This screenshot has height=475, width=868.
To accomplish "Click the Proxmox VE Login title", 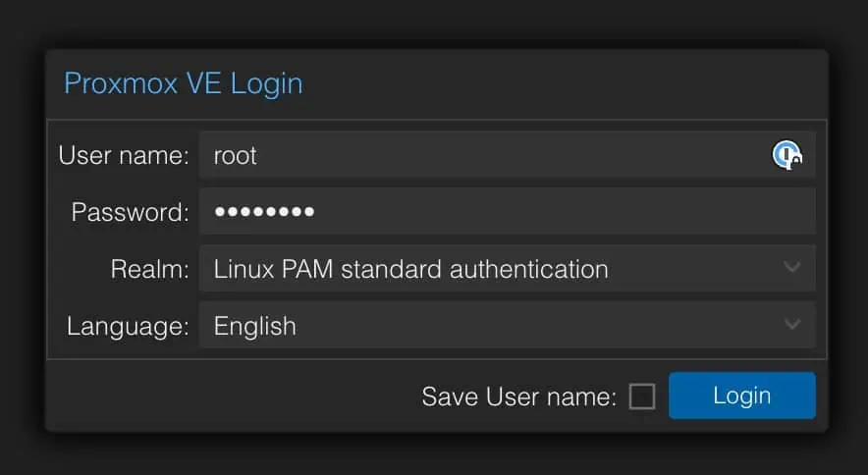I will click(x=184, y=84).
